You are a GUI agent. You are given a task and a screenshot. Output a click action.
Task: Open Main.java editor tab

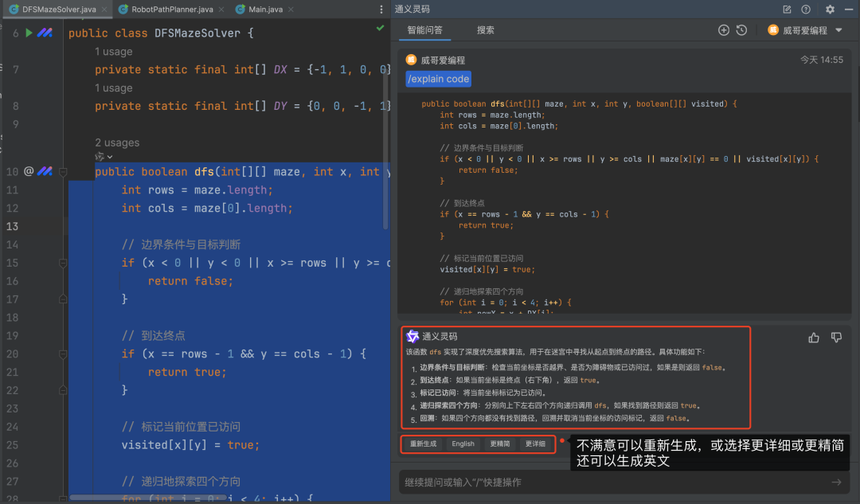point(265,9)
